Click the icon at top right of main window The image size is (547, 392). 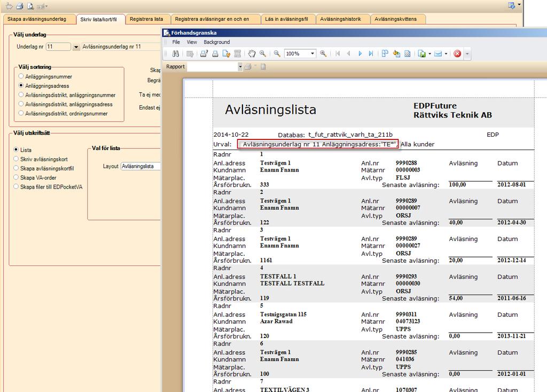511,5
